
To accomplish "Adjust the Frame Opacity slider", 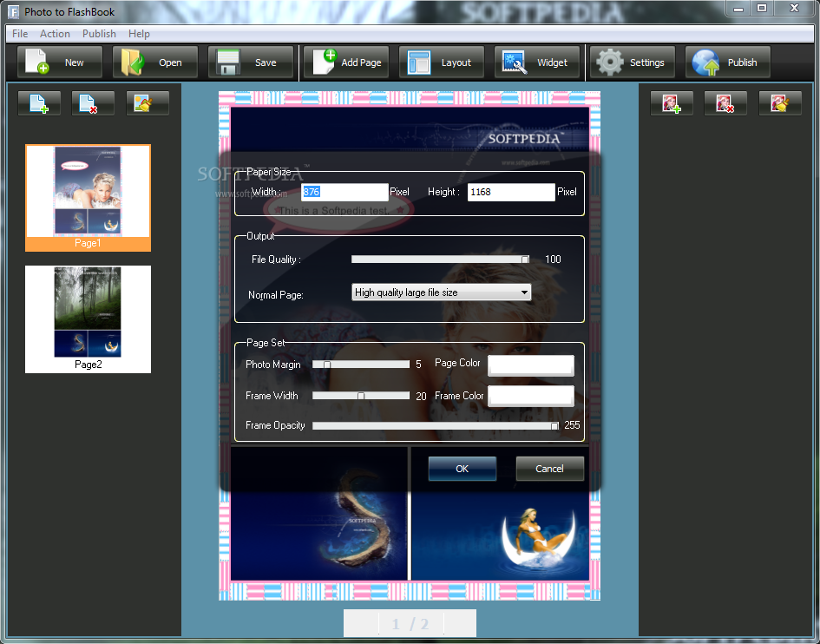I will [436, 426].
